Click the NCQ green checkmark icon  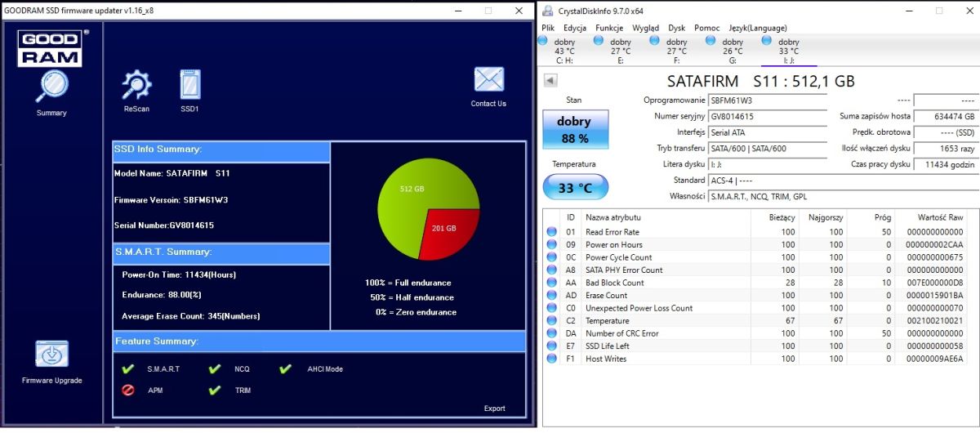pyautogui.click(x=215, y=369)
